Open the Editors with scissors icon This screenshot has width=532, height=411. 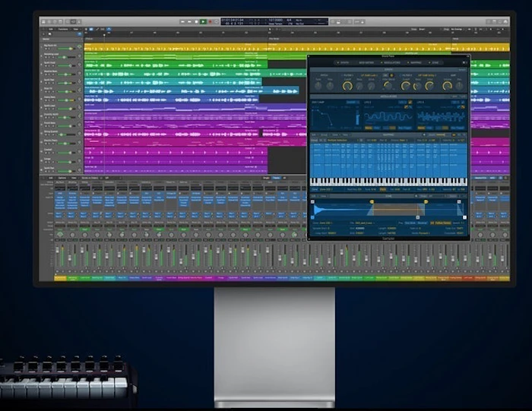(79, 22)
